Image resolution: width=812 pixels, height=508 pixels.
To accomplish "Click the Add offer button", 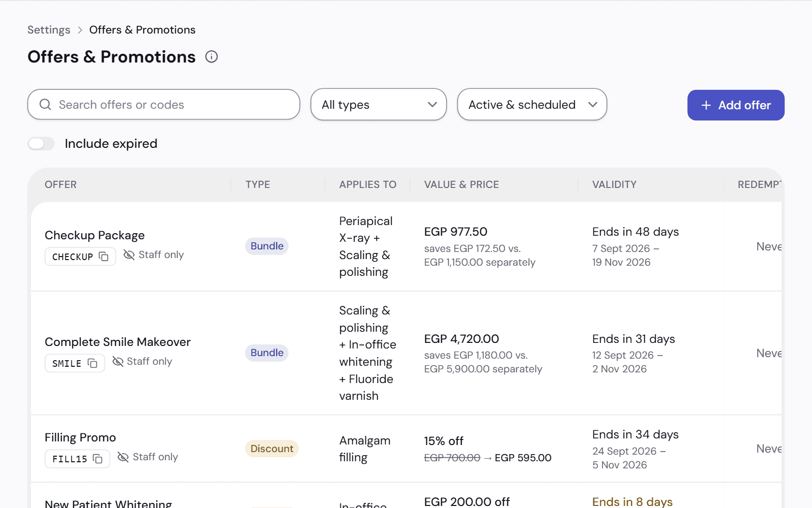I will pos(736,105).
